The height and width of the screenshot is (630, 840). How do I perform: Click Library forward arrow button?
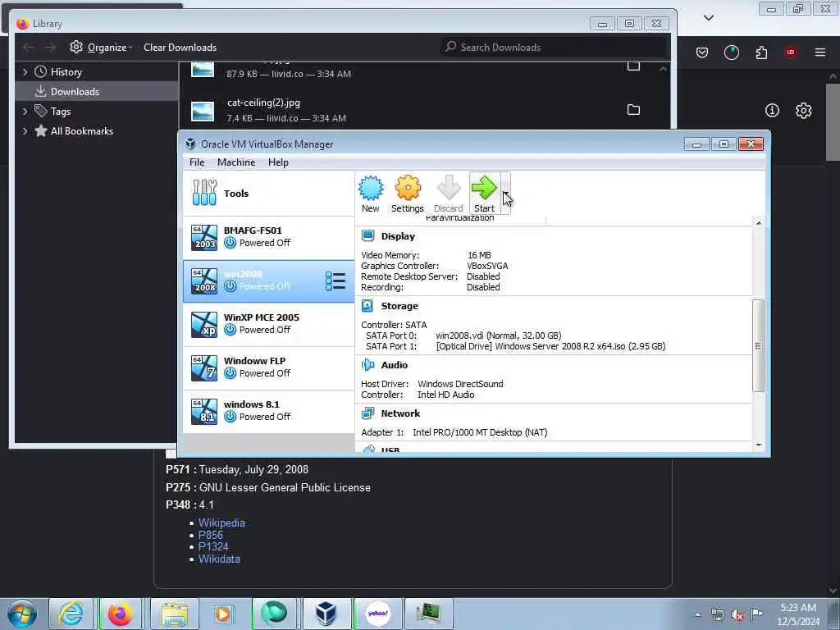pos(50,48)
